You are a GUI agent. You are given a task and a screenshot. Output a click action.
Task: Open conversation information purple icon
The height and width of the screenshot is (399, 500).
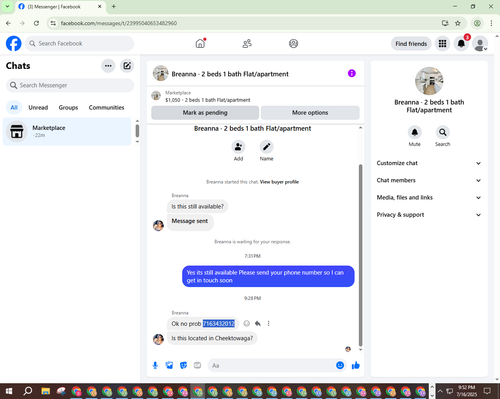pyautogui.click(x=352, y=73)
